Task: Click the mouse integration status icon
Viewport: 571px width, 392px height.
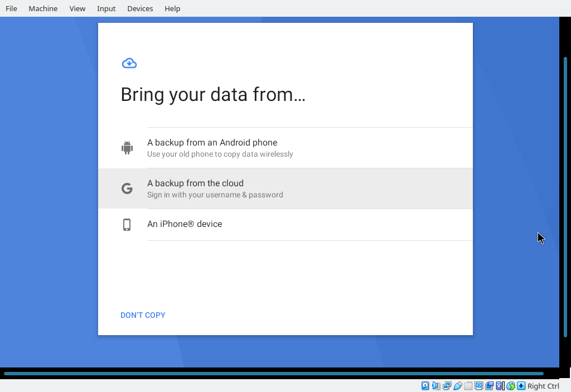Action: [511, 385]
